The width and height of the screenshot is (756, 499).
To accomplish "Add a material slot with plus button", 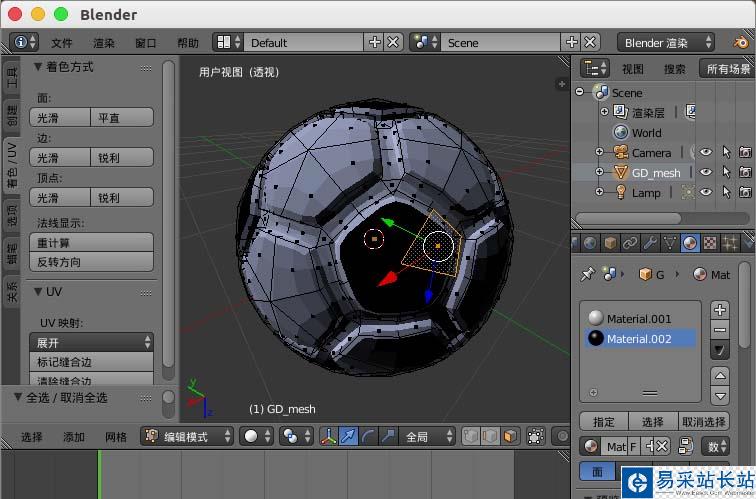I will pyautogui.click(x=720, y=310).
